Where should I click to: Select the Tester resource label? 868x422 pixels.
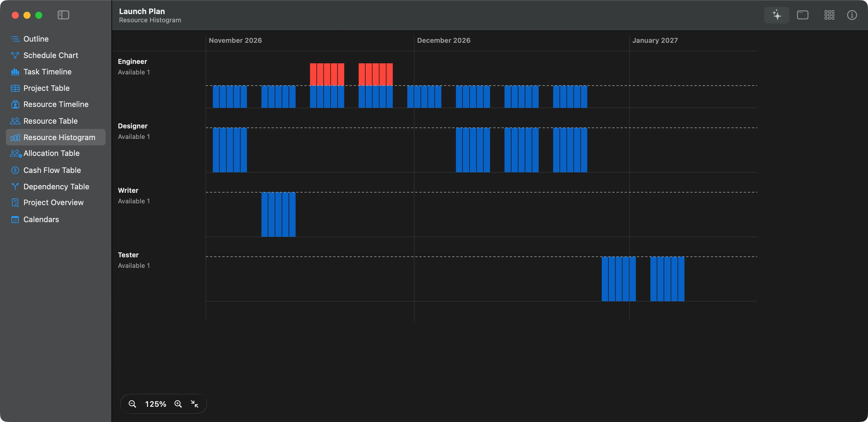(128, 255)
